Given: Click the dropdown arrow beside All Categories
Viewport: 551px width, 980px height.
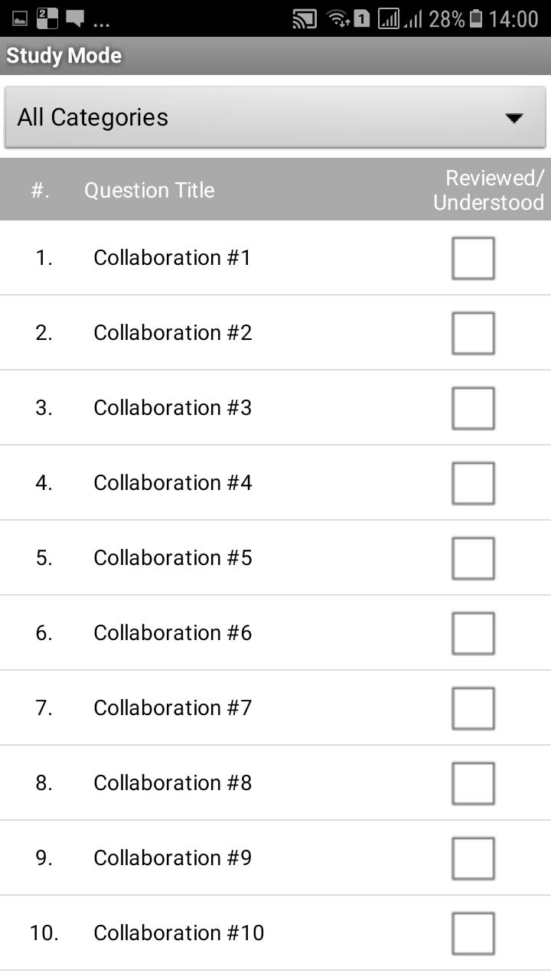Looking at the screenshot, I should click(x=514, y=118).
